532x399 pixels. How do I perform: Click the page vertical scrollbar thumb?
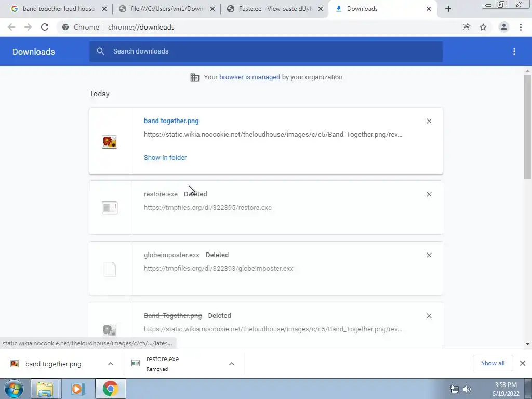tap(527, 127)
